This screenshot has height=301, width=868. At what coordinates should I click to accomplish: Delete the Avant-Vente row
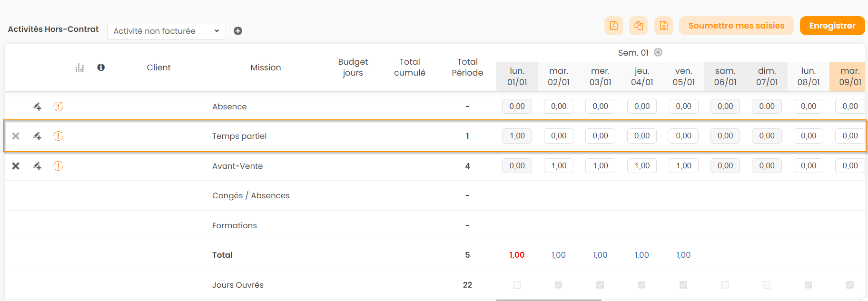(x=16, y=166)
